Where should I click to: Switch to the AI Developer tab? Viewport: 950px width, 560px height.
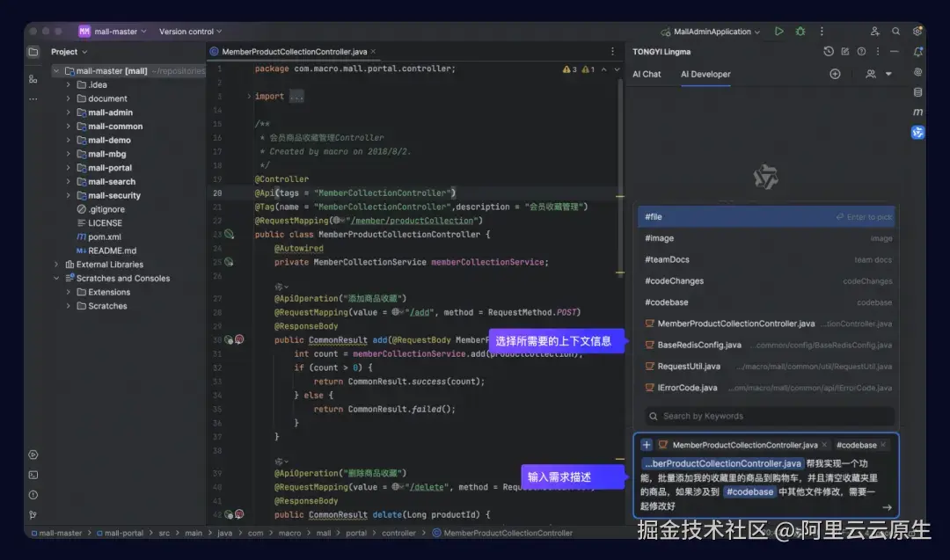[705, 74]
